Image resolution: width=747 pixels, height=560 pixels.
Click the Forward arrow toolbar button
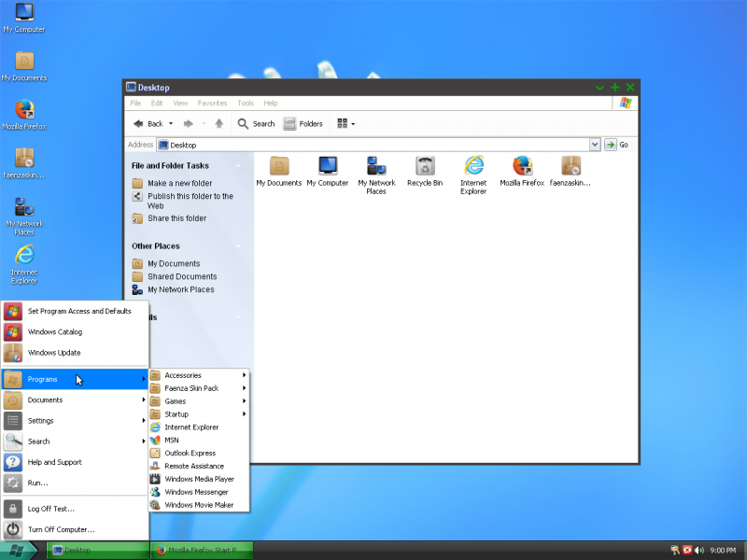pos(189,124)
